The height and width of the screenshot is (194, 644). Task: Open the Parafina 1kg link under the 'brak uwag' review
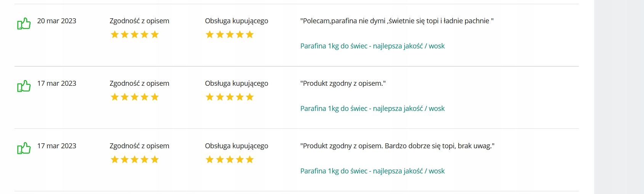pos(372,171)
